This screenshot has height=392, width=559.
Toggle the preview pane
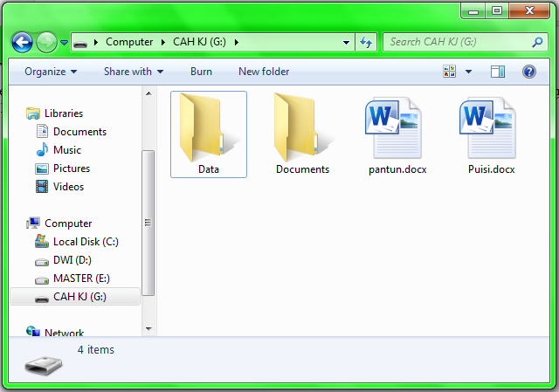coord(497,72)
